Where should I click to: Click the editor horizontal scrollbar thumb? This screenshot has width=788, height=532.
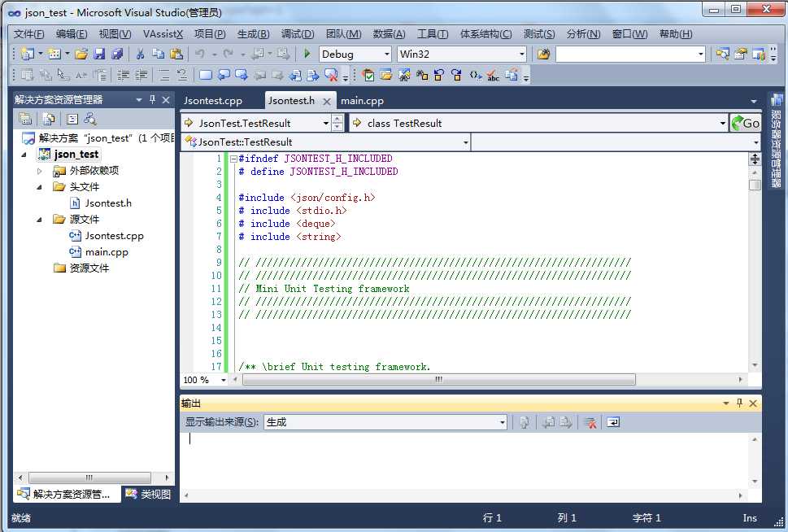439,380
